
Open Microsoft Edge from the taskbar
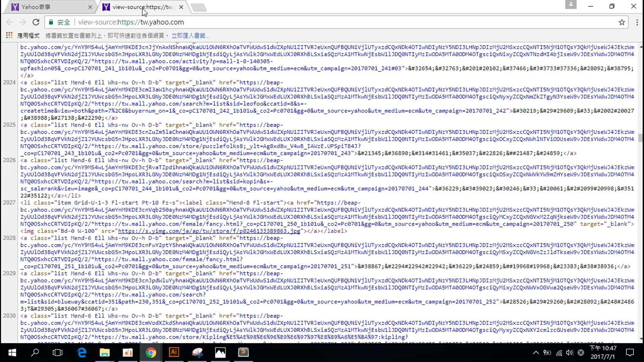[82, 352]
